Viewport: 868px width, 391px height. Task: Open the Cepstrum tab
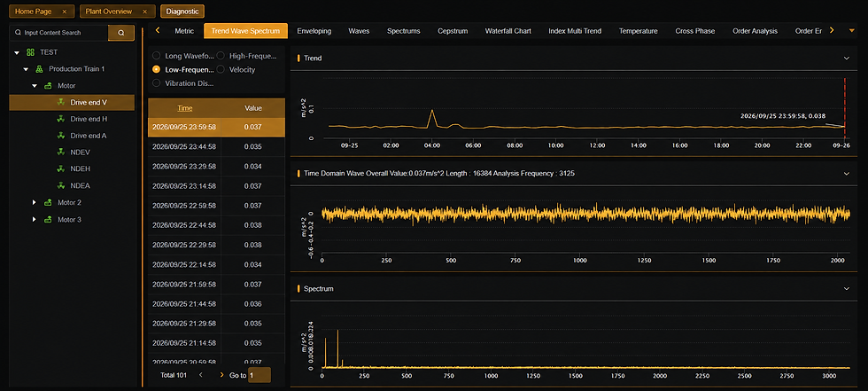click(x=453, y=31)
